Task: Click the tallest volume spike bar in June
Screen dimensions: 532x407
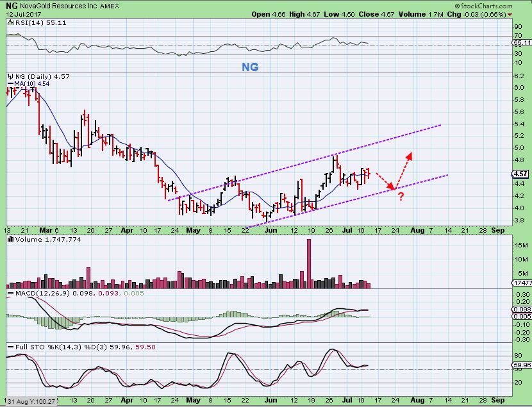Action: click(309, 263)
